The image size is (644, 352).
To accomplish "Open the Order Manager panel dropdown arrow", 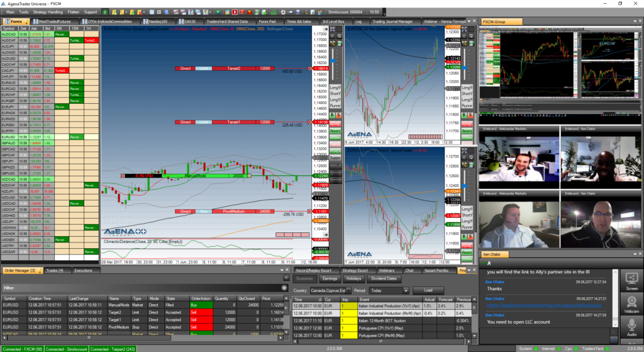I will tap(281, 270).
